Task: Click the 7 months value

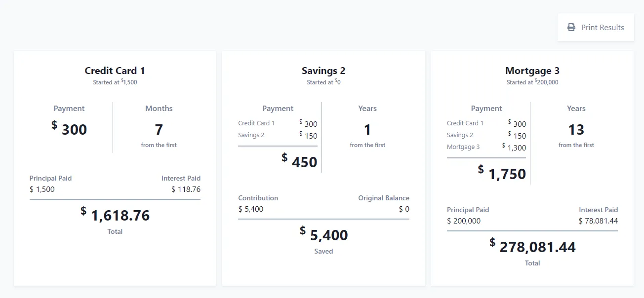Action: coord(159,129)
